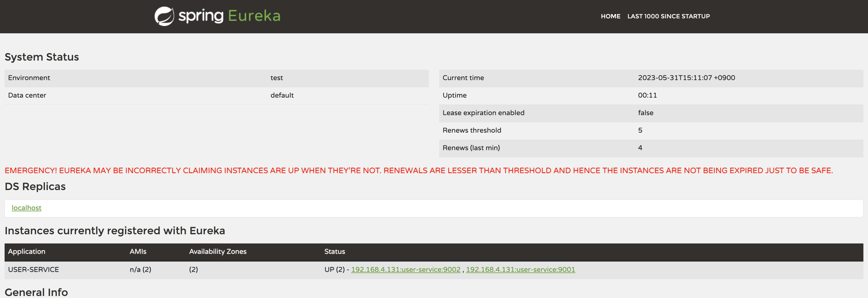Click the Application column header
Image resolution: width=868 pixels, height=298 pixels.
27,251
